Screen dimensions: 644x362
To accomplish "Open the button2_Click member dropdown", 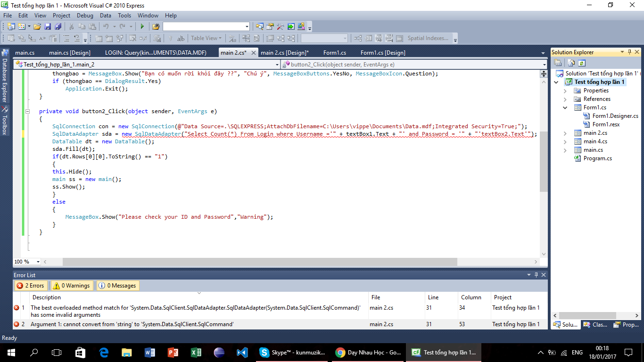I will (x=544, y=65).
